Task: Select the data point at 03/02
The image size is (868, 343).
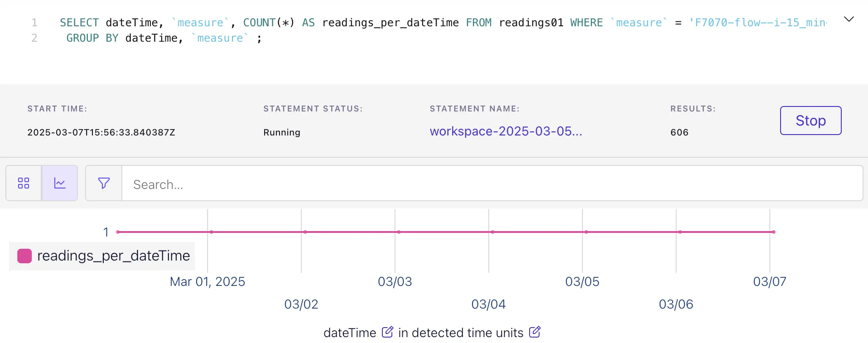Action: pos(305,232)
